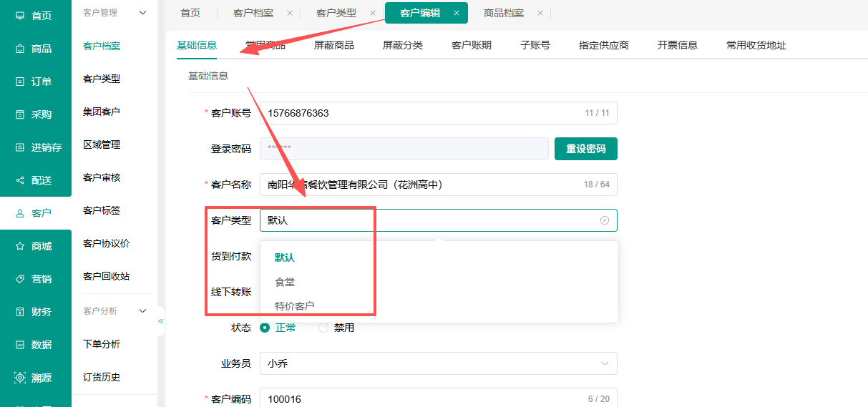Go to 下单分析 in the submenu
The height and width of the screenshot is (407, 868).
pyautogui.click(x=102, y=344)
